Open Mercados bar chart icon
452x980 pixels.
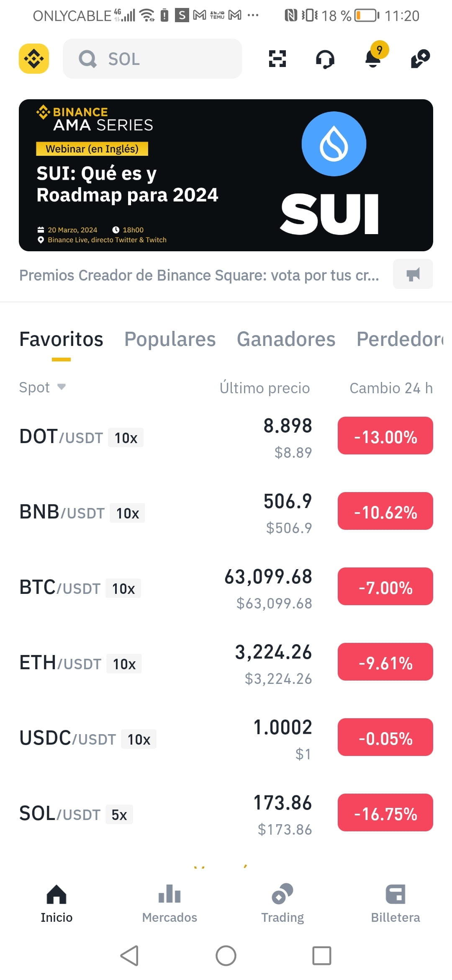pos(169,893)
